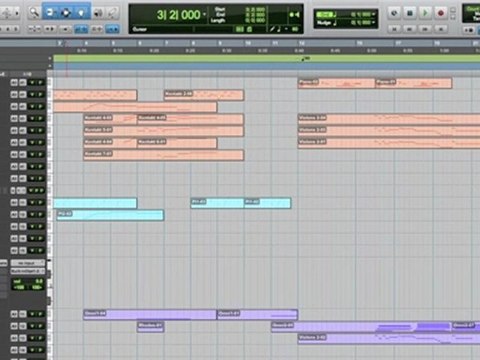Select the Selector tool
Screen dimensions: 480x360
pos(66,13)
